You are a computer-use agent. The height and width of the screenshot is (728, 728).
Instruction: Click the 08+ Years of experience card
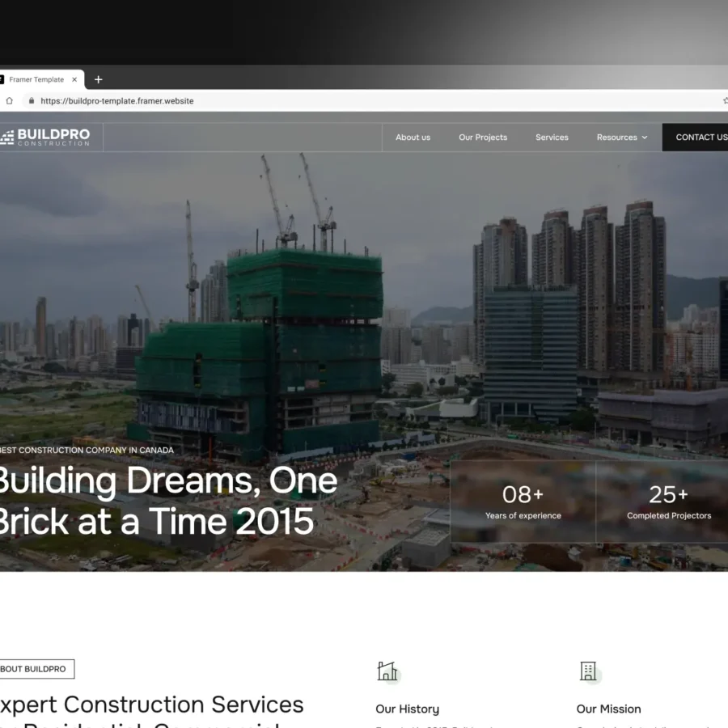523,502
